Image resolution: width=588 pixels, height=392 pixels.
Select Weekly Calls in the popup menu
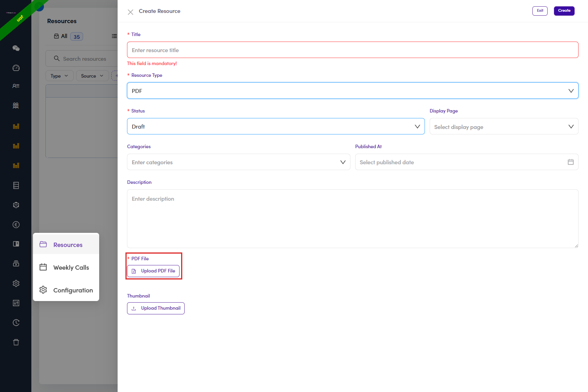(x=66, y=267)
